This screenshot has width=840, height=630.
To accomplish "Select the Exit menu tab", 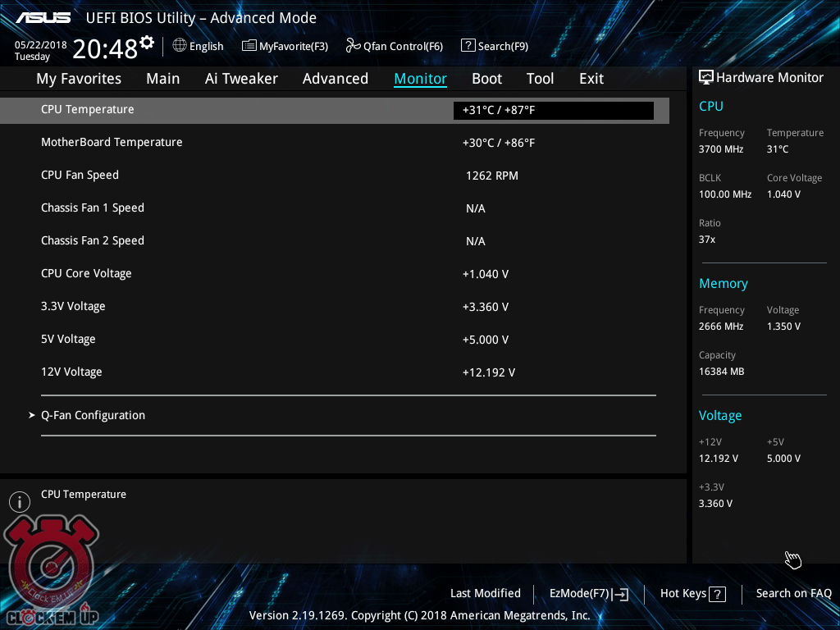I will 591,79.
